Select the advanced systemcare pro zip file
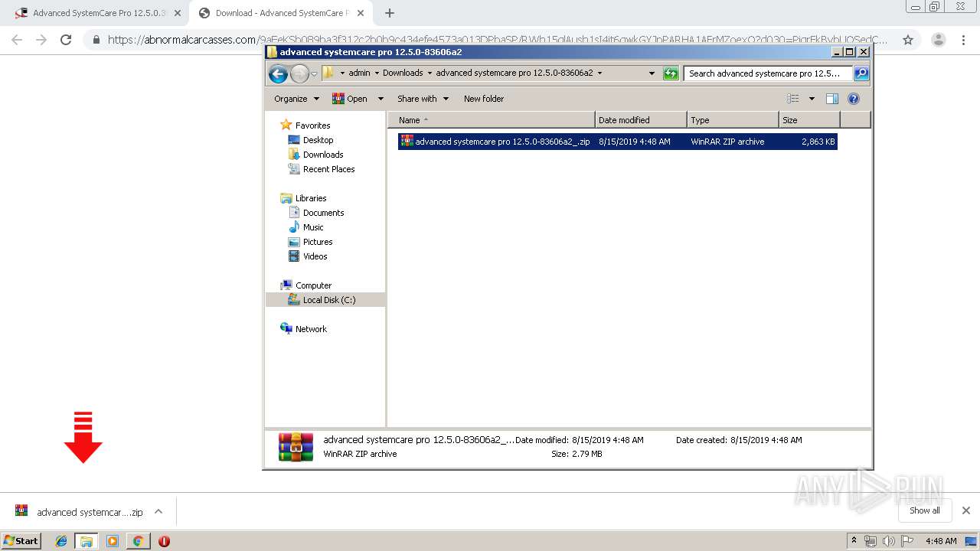 point(617,142)
